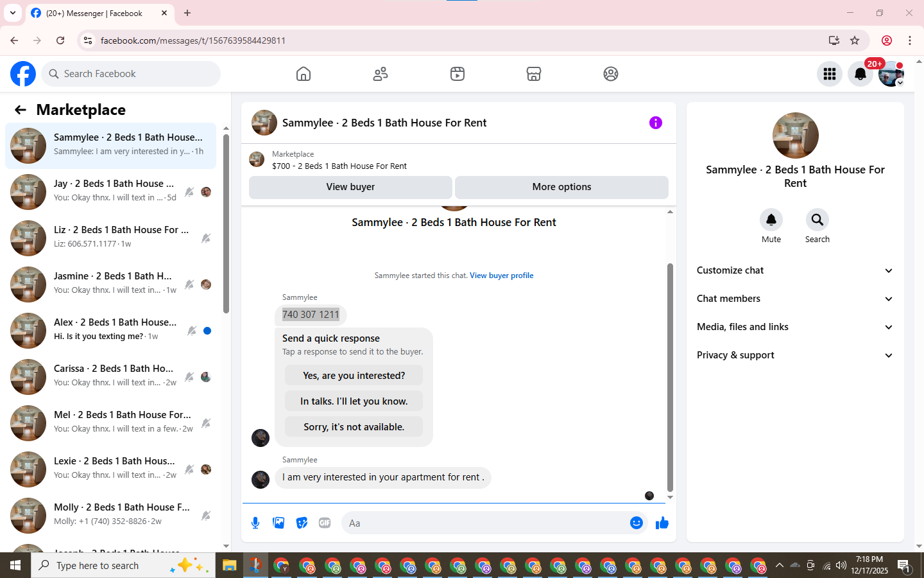Attach a file with the photo icon
The width and height of the screenshot is (924, 578).
(x=278, y=523)
